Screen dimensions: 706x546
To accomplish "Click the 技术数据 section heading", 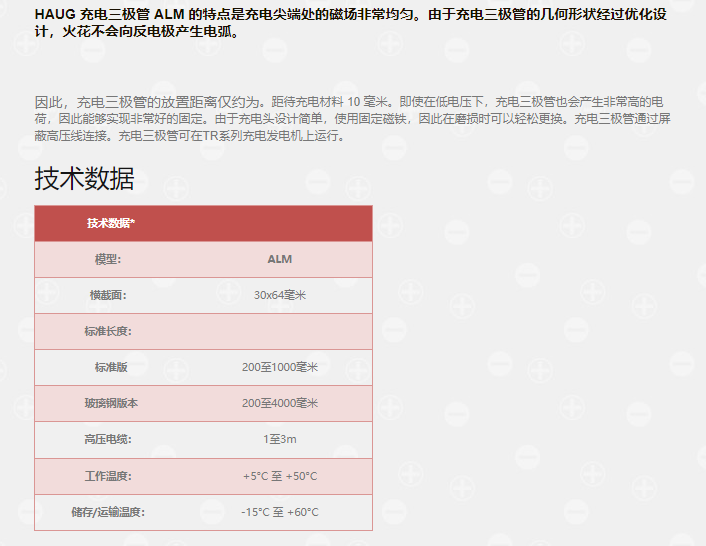I will (84, 178).
